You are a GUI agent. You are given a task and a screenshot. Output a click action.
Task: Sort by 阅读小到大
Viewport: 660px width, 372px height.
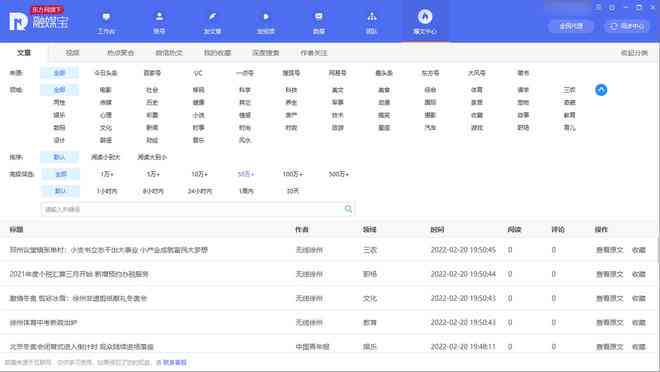coord(106,157)
